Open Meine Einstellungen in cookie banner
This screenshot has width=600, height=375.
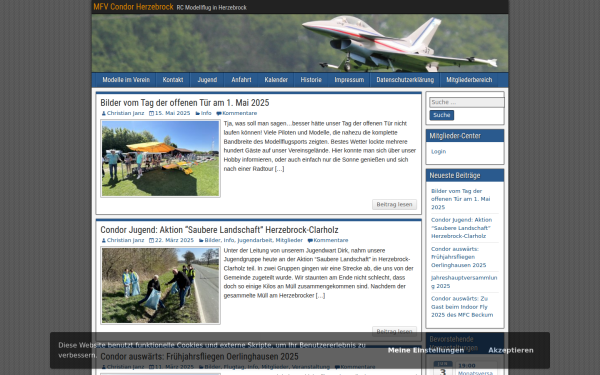[426, 351]
